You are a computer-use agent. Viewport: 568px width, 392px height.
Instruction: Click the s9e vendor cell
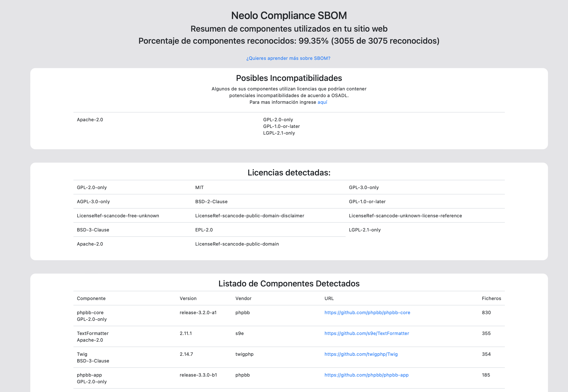click(240, 333)
